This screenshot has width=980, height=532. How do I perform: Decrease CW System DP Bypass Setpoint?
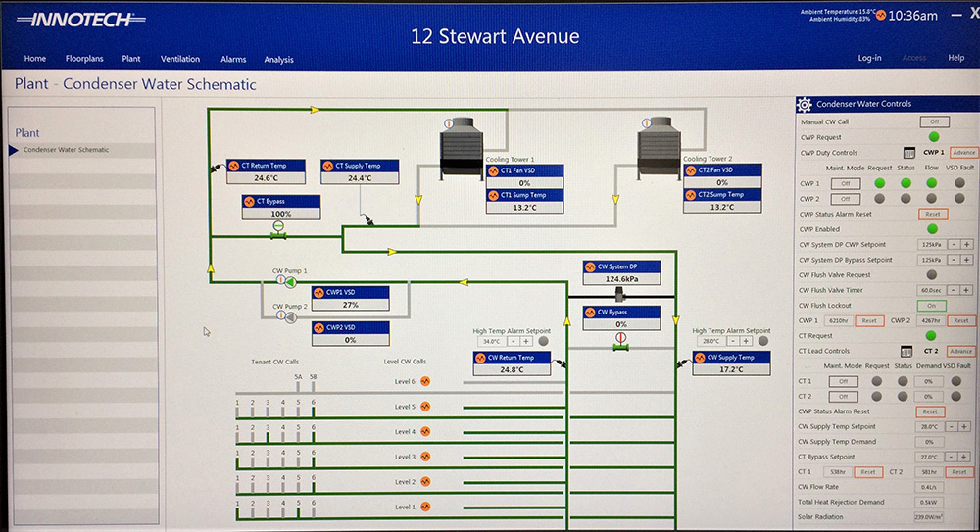[955, 260]
